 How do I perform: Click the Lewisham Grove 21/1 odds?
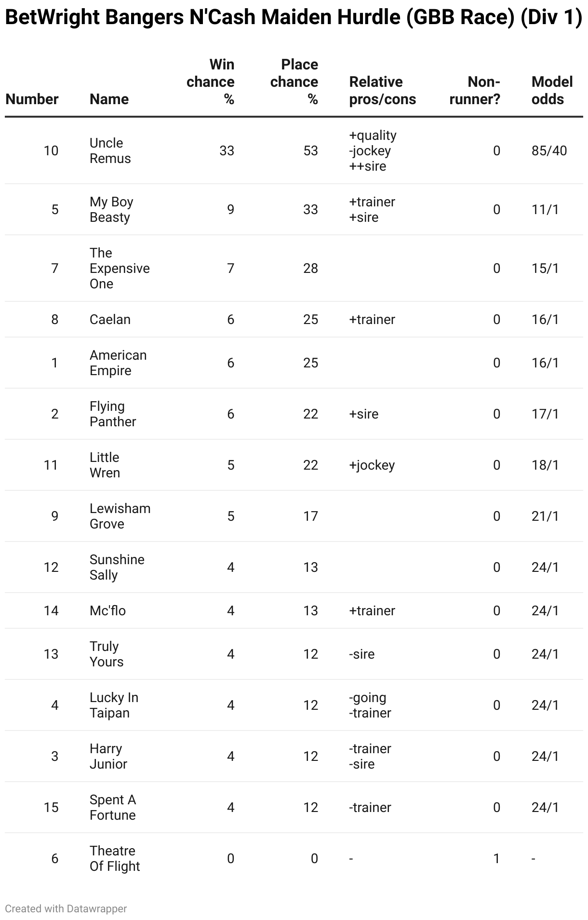coord(545,516)
